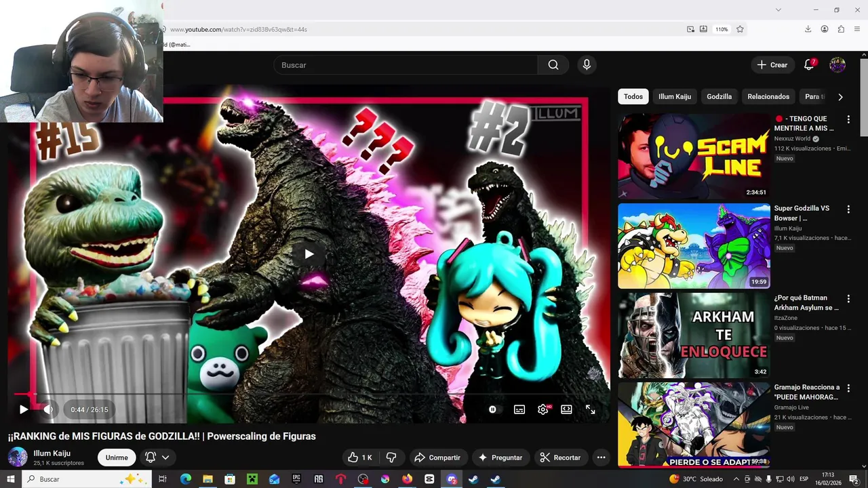Open browser downloads icon
868x488 pixels.
coord(808,29)
